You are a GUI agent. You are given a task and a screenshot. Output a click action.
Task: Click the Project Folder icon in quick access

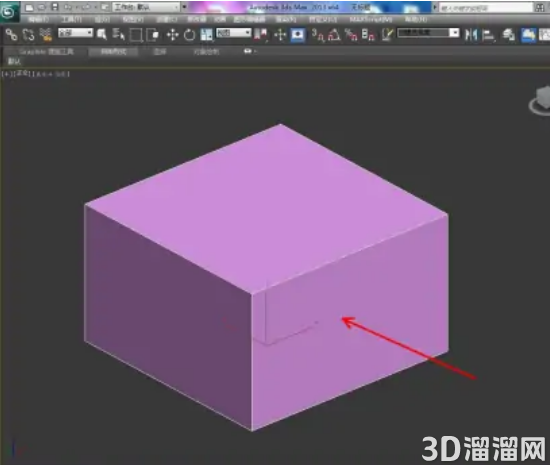[x=105, y=7]
